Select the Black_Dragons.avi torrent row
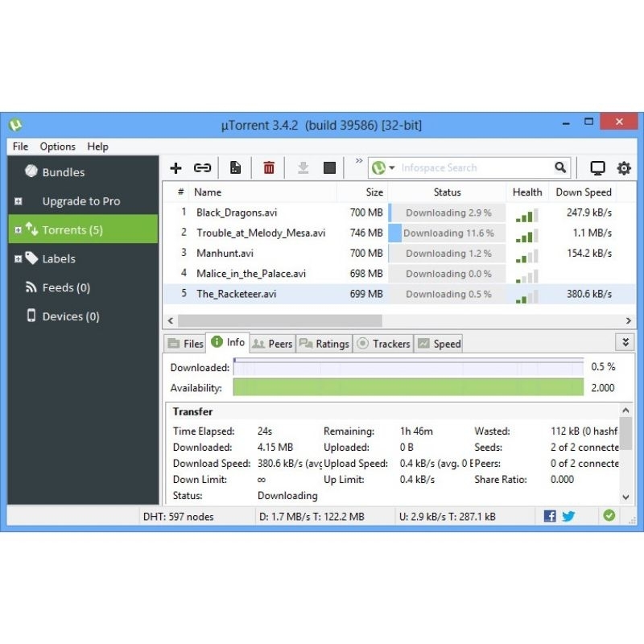Viewport: 644px width, 644px height. point(398,213)
